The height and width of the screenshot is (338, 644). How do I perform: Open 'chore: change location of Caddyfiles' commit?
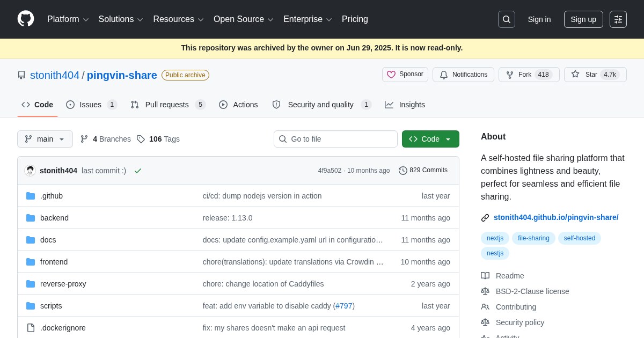click(x=264, y=284)
